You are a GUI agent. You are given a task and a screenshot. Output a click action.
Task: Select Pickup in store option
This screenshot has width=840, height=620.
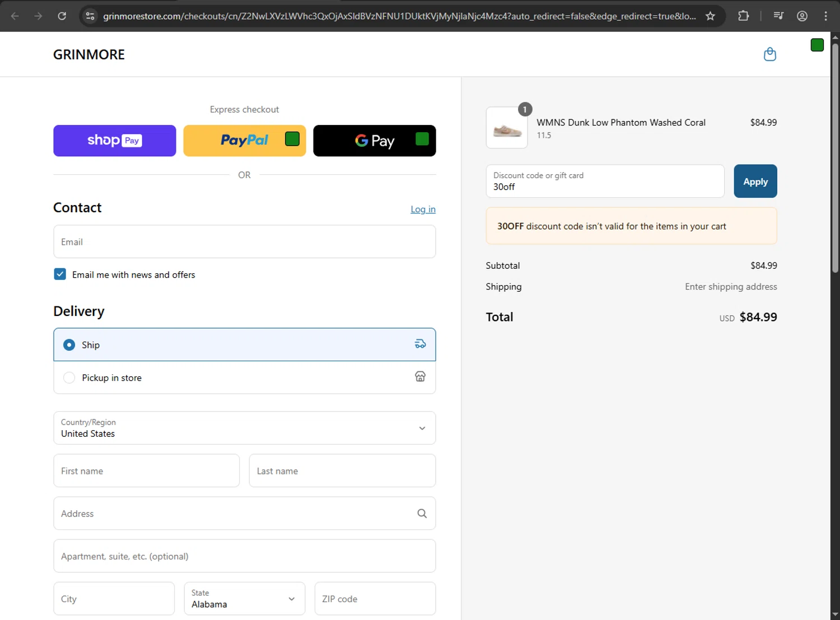pos(245,377)
